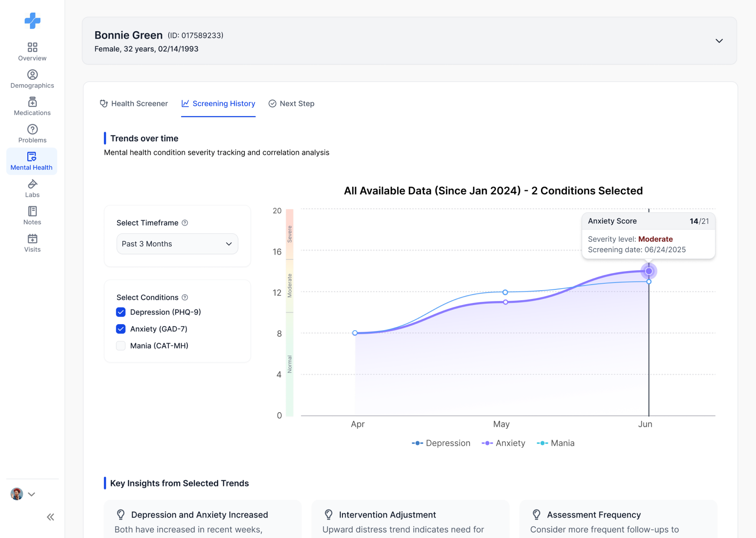Click lightbulb icon on Intervention Adjustment card
Viewport: 756px width, 538px height.
coord(329,515)
